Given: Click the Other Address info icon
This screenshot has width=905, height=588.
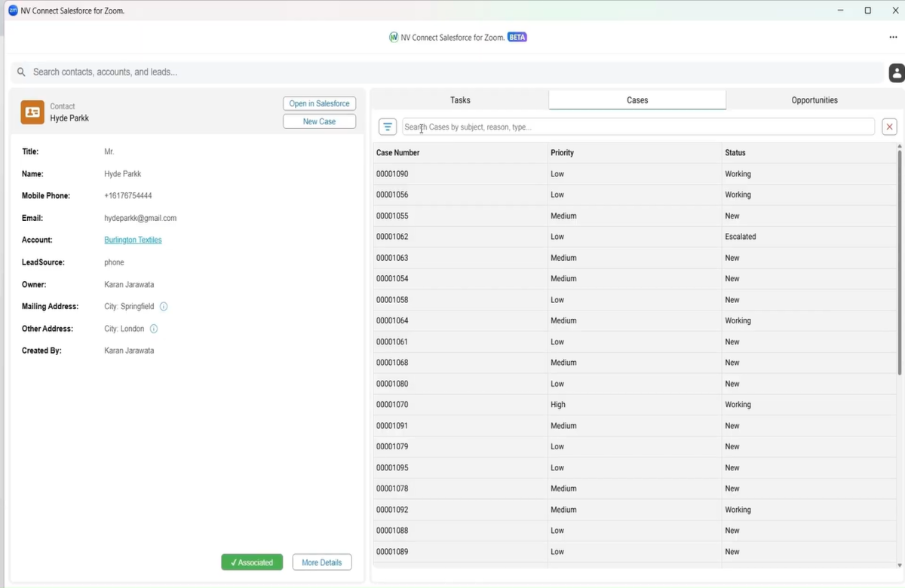Looking at the screenshot, I should [x=154, y=329].
